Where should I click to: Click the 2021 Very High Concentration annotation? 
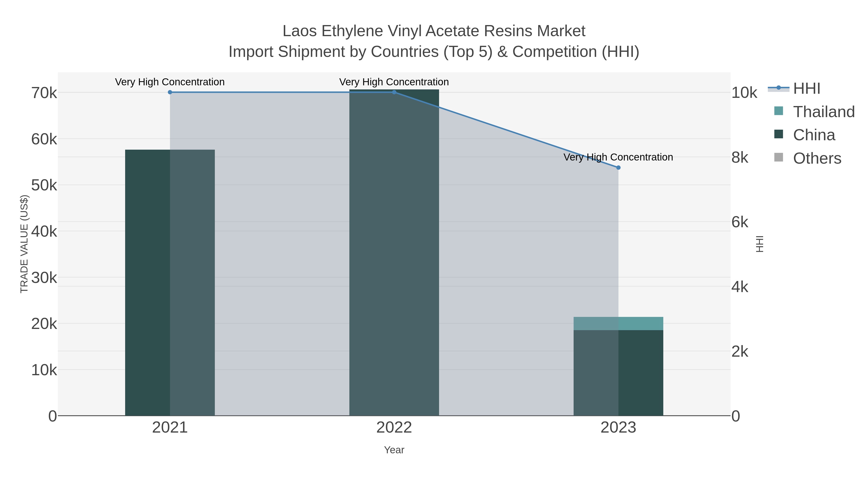tap(170, 82)
